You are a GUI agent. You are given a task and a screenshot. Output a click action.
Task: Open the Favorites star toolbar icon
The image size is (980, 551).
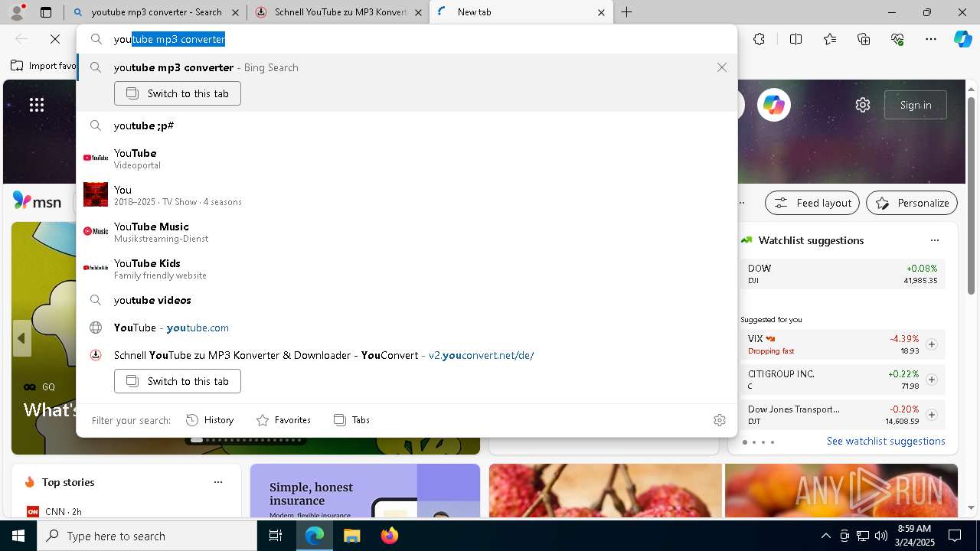pyautogui.click(x=830, y=39)
